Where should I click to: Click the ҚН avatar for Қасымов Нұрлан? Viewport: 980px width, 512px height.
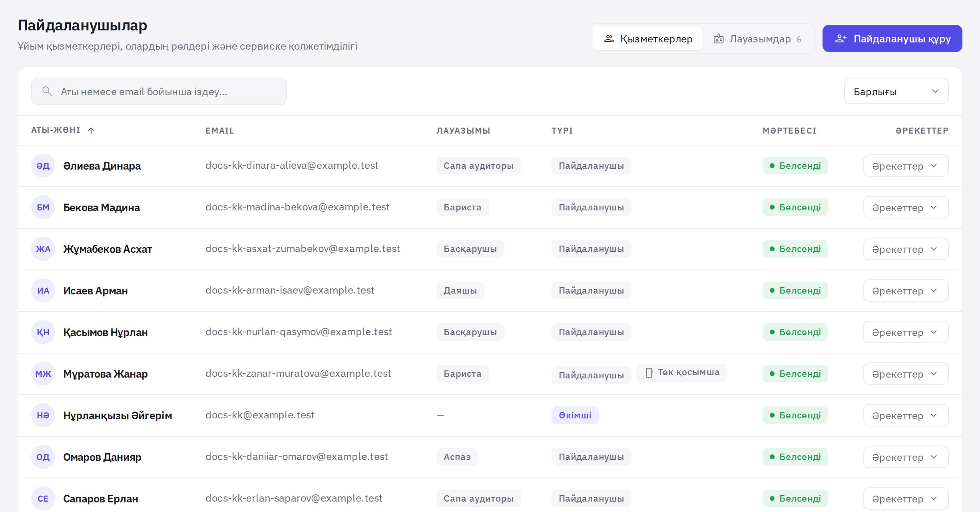43,332
